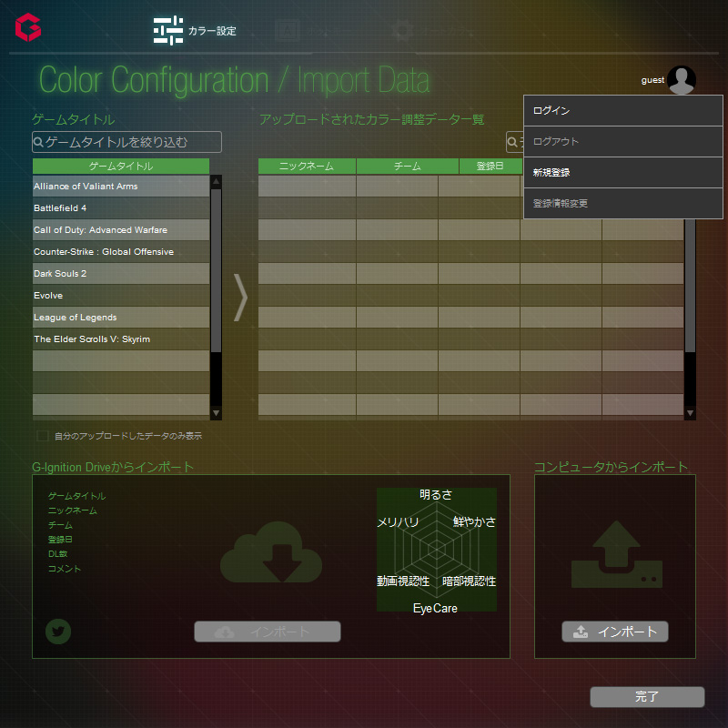Image resolution: width=728 pixels, height=728 pixels.
Task: Click the G-Ignition Drive インポート button
Action: click(x=268, y=632)
